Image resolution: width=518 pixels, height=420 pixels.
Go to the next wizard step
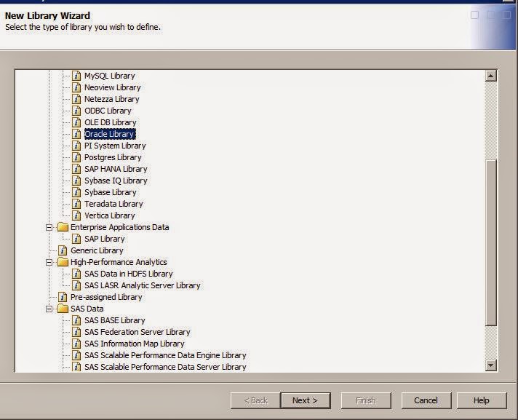click(x=306, y=400)
